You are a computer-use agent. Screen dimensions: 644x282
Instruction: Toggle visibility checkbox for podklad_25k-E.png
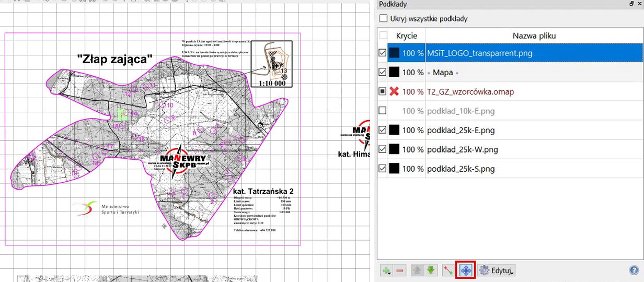pyautogui.click(x=383, y=130)
